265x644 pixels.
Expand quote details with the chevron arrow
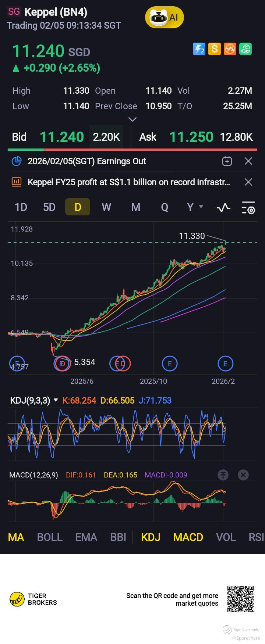pos(132,119)
